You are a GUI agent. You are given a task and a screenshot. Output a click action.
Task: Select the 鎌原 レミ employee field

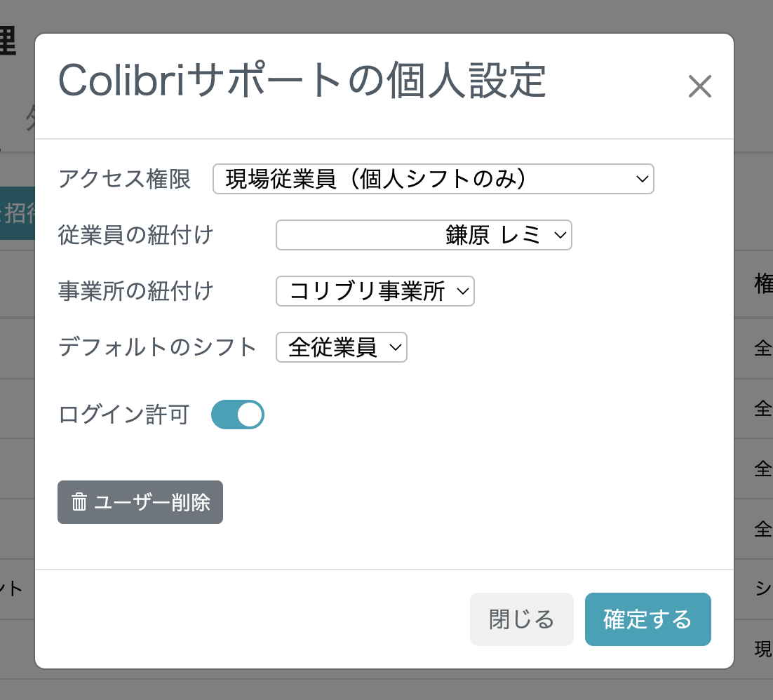[x=424, y=236]
